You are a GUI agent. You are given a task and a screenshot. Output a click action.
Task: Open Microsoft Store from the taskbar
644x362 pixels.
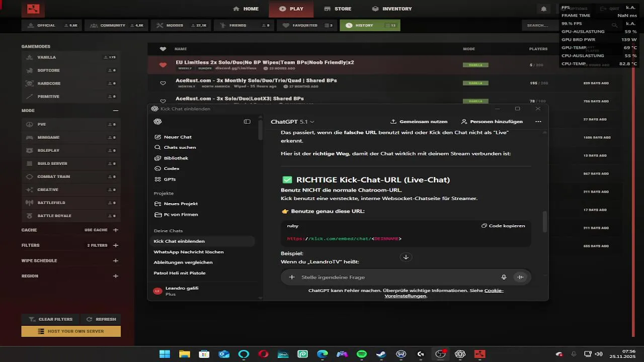point(204,354)
